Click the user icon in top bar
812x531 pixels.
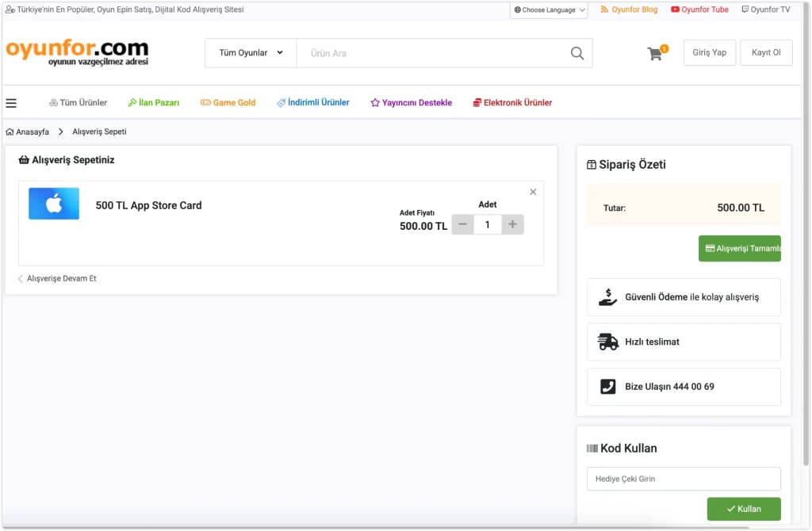10,10
